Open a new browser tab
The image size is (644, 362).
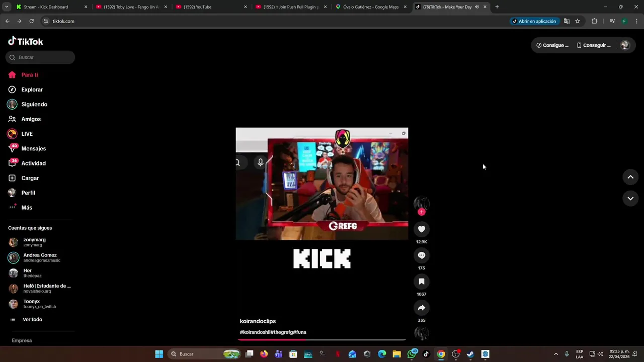coord(497,7)
